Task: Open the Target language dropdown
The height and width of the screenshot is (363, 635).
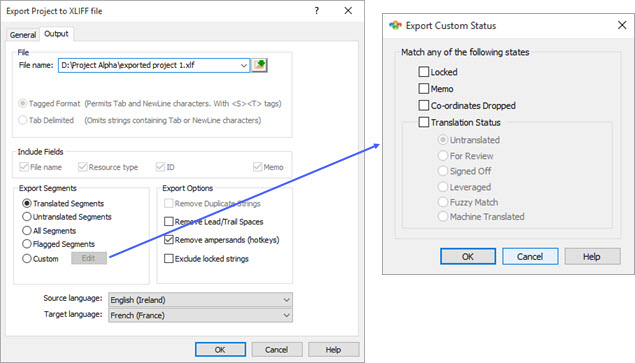Action: point(286,315)
